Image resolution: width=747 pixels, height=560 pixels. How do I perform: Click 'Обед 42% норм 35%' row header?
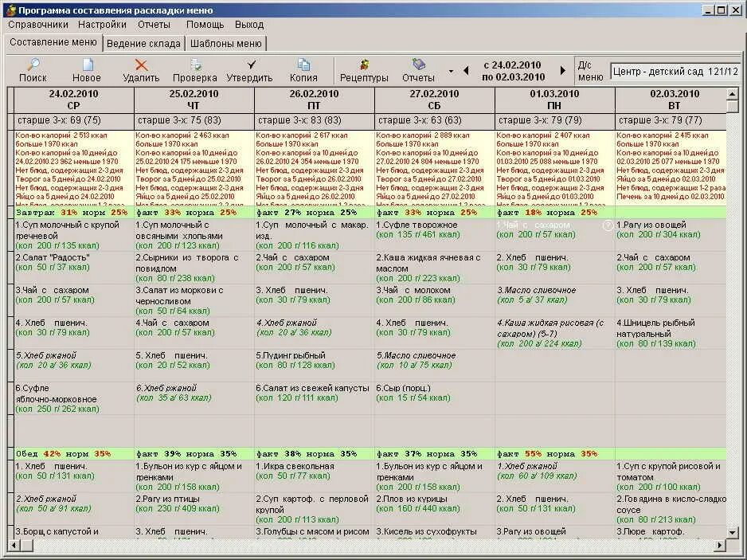[74, 454]
